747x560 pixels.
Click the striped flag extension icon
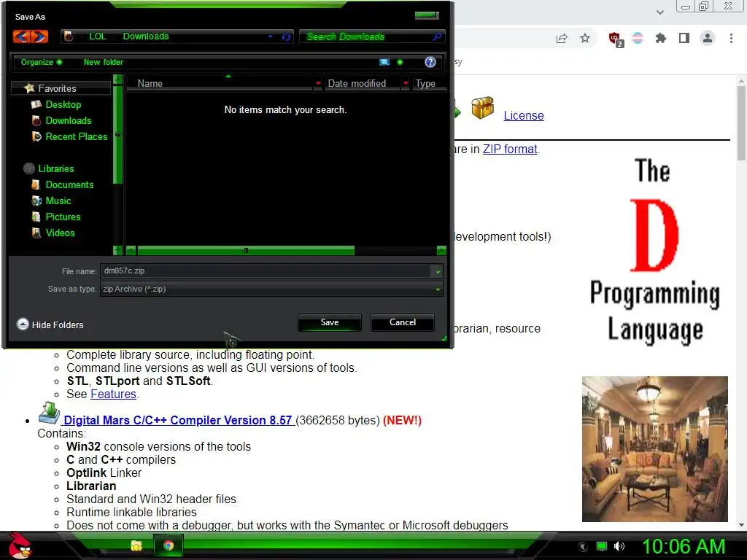coord(638,38)
